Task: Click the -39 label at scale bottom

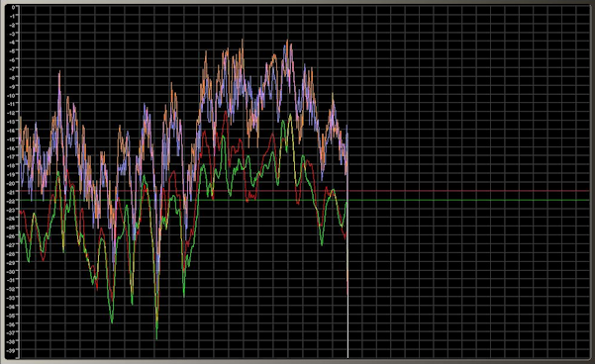Action: pyautogui.click(x=12, y=350)
